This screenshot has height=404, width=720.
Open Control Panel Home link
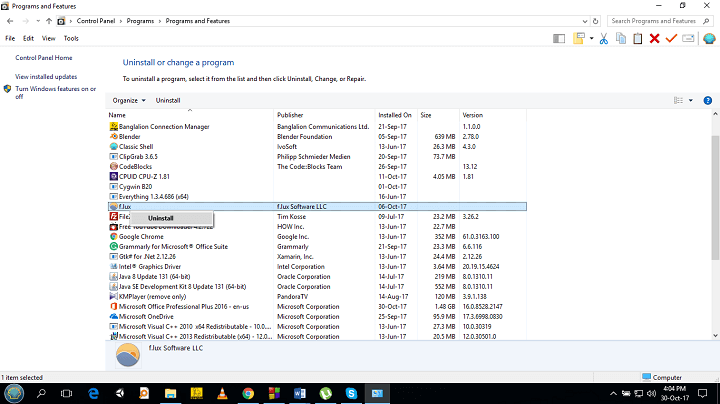(44, 58)
